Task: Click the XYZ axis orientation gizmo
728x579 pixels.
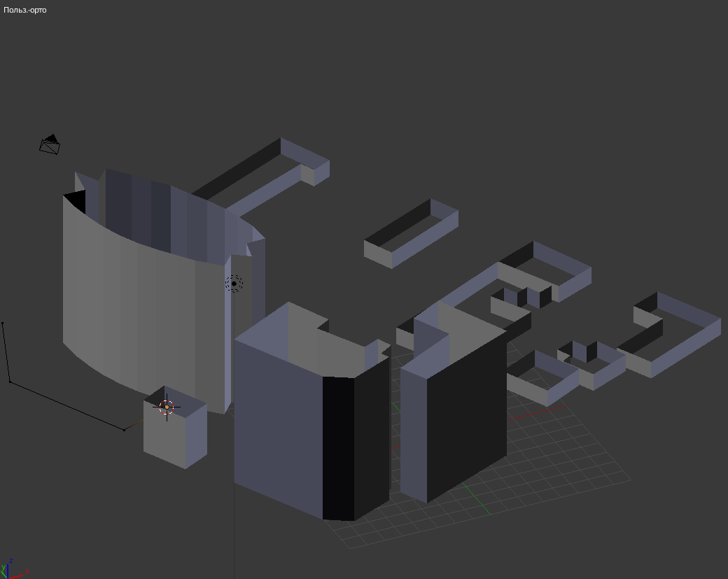Action: pos(12,569)
